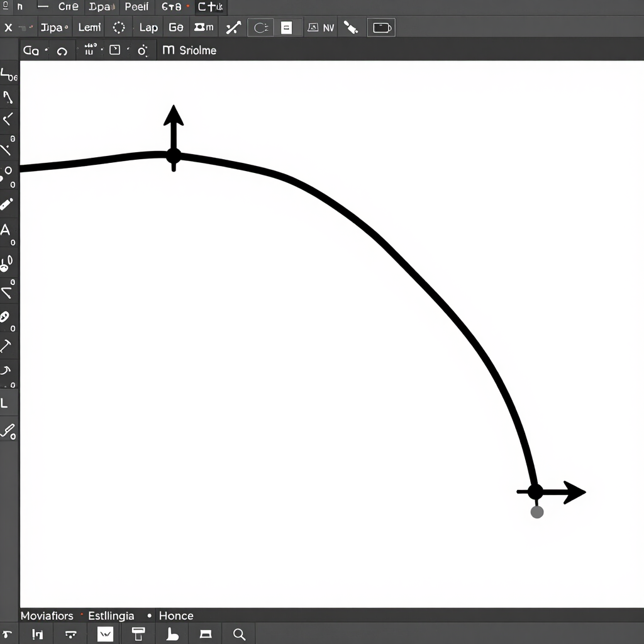The height and width of the screenshot is (644, 644).
Task: Switch to the Honce tab
Action: [x=176, y=616]
